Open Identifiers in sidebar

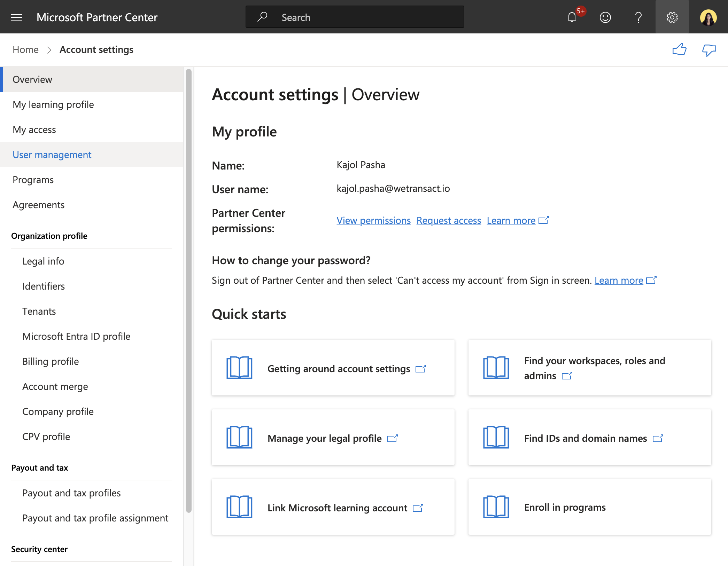point(92,286)
